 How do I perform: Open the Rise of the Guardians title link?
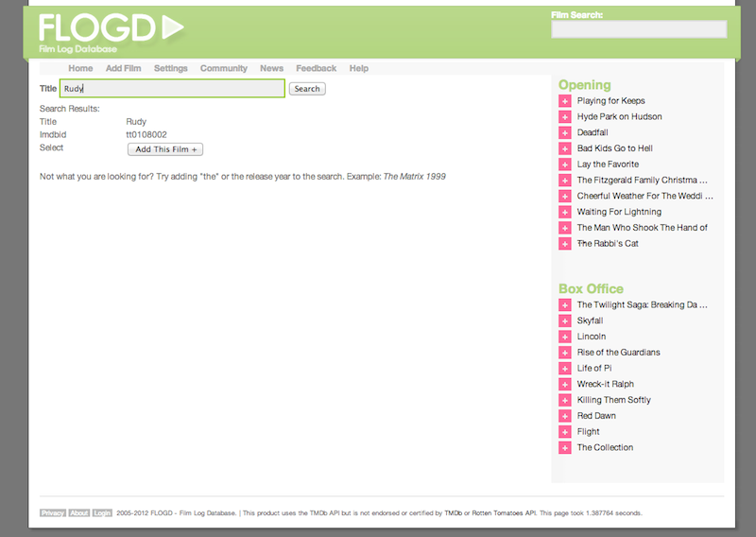click(619, 353)
